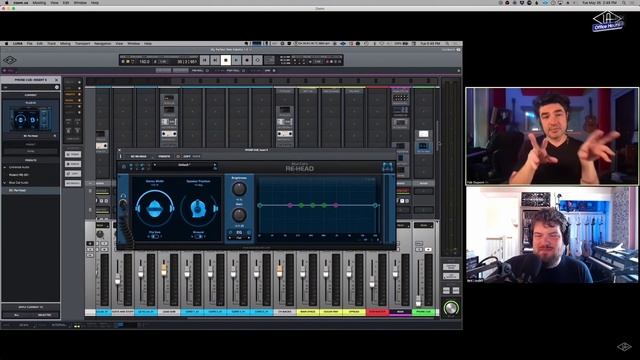Screen dimensions: 640x360
Task: Open the Navigation menu in LUNA
Action: click(x=103, y=43)
